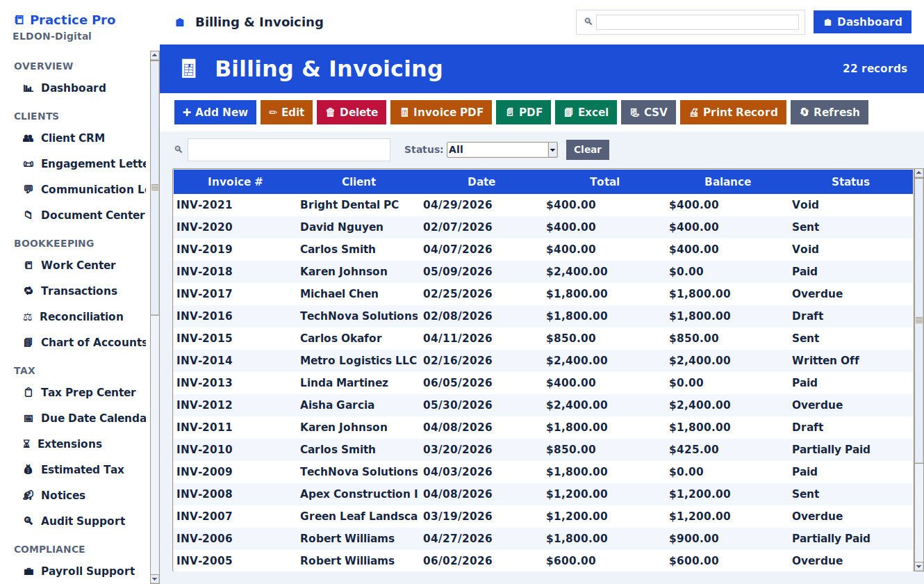Click the Extensions hourglass icon
Image resolution: width=924 pixels, height=584 pixels.
[x=27, y=444]
